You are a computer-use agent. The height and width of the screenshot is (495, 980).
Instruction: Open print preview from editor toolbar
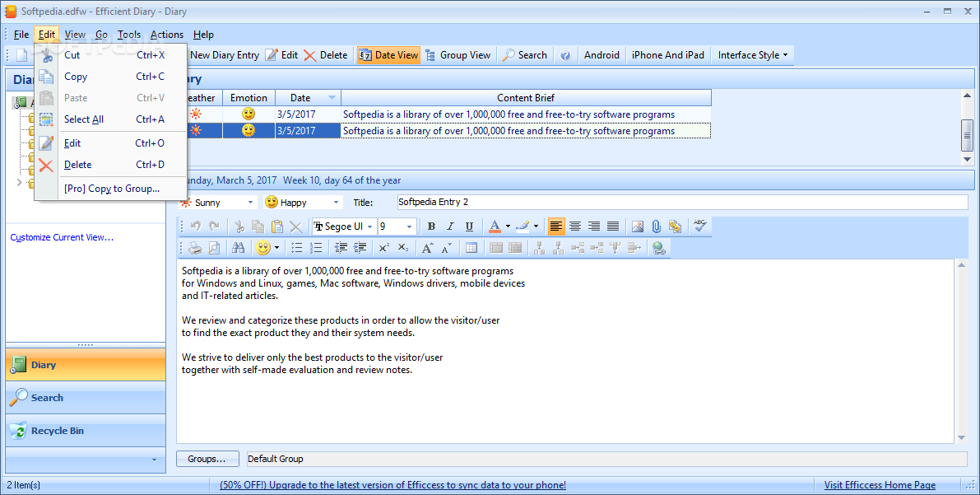[x=214, y=248]
